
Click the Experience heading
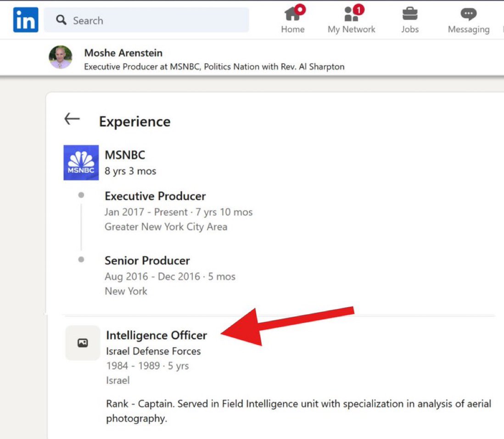coord(134,122)
